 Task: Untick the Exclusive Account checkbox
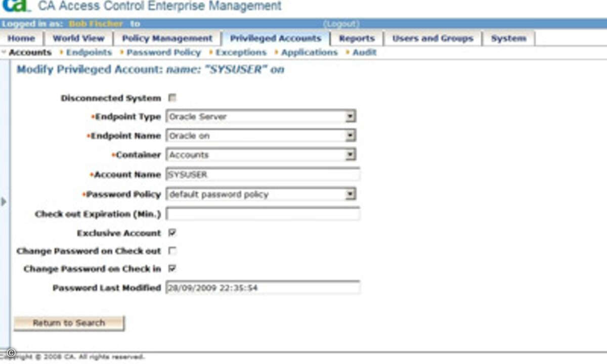click(172, 233)
